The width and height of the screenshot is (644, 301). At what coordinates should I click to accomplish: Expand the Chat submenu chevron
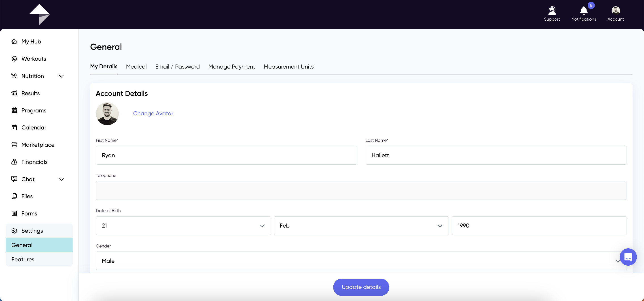coord(61,179)
